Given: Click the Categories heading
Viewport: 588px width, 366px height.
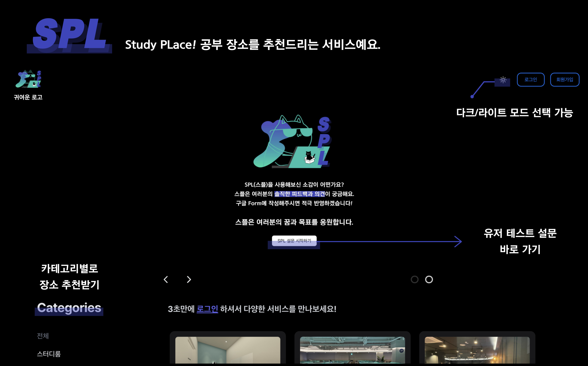Looking at the screenshot, I should click(69, 308).
